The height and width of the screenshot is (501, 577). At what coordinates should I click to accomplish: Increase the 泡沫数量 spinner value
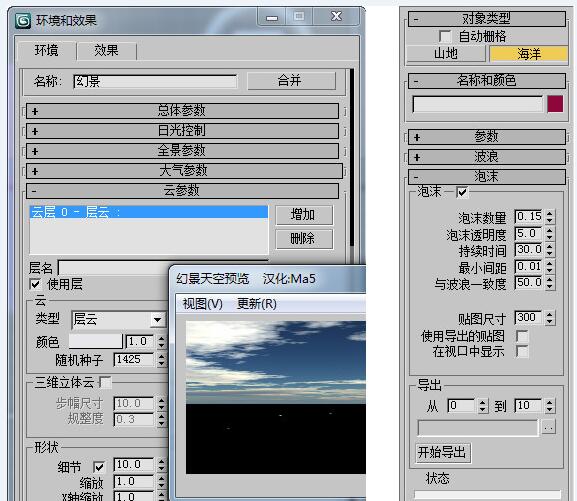(550, 214)
